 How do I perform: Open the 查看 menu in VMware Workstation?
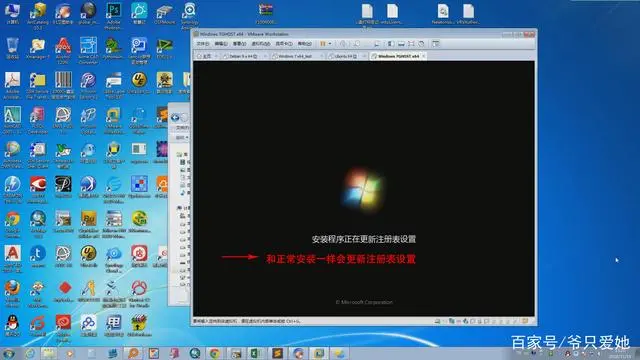click(x=240, y=44)
